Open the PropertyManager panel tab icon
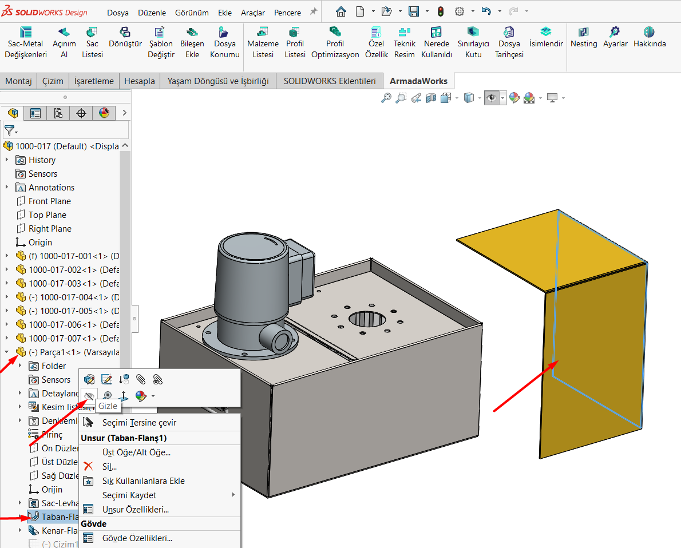 pyautogui.click(x=37, y=113)
